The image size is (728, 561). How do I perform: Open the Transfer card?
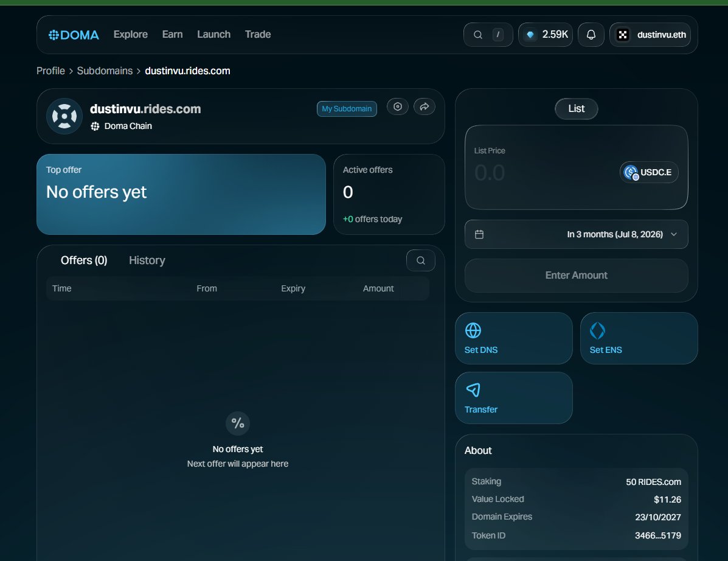pos(514,398)
